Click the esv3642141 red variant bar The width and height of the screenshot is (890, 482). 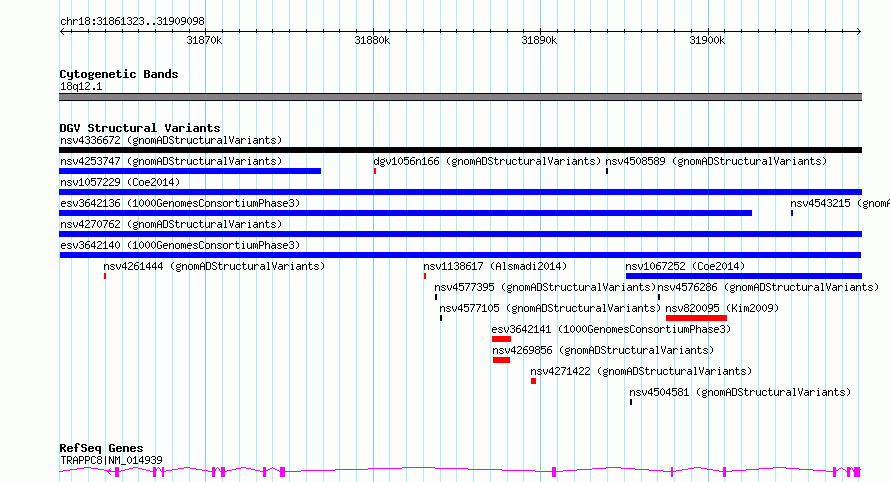point(501,339)
